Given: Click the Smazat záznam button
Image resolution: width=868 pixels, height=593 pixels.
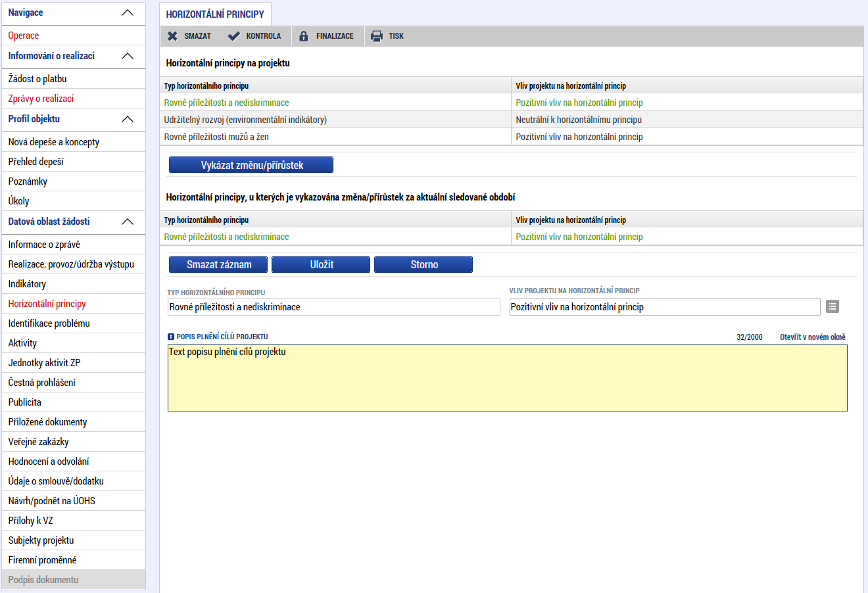Looking at the screenshot, I should pos(218,264).
